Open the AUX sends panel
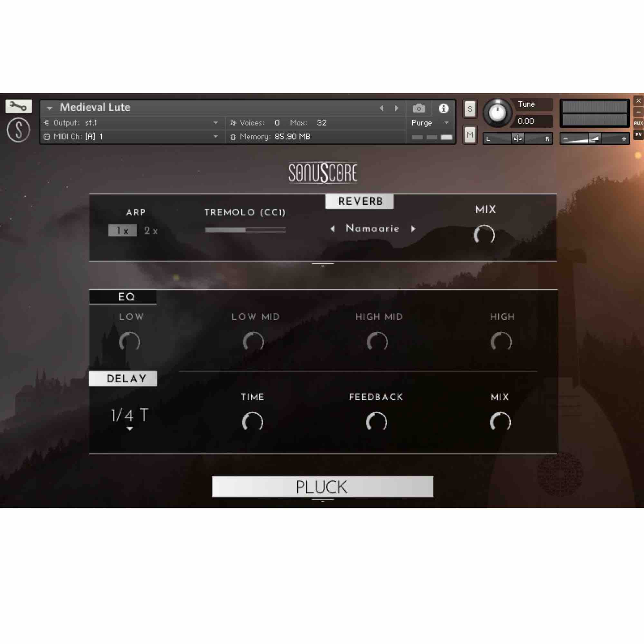 638,123
